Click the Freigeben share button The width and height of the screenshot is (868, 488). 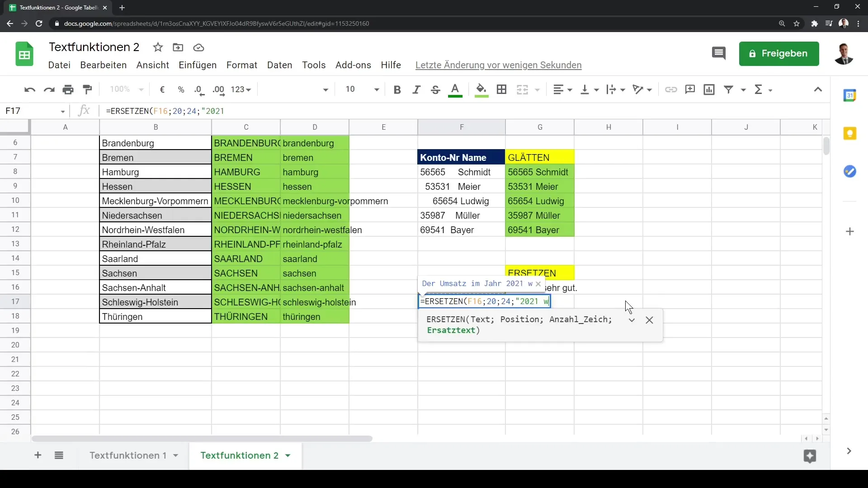pos(779,54)
